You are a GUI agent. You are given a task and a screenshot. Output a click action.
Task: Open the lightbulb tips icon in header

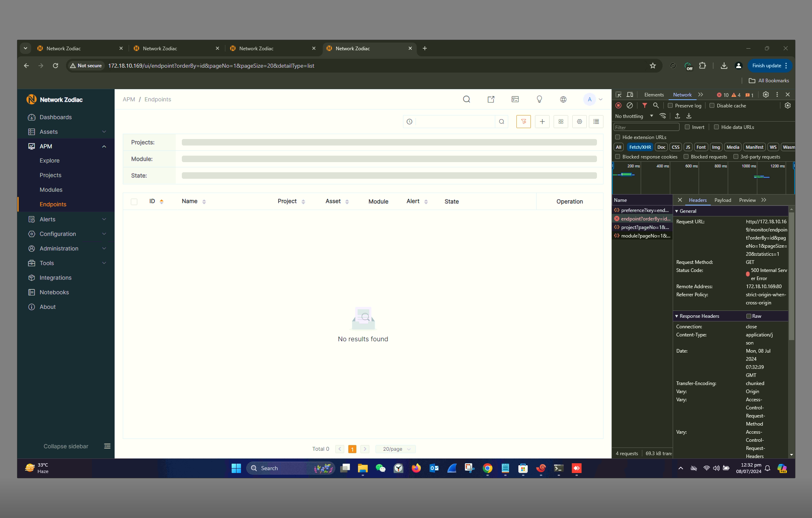(x=539, y=99)
